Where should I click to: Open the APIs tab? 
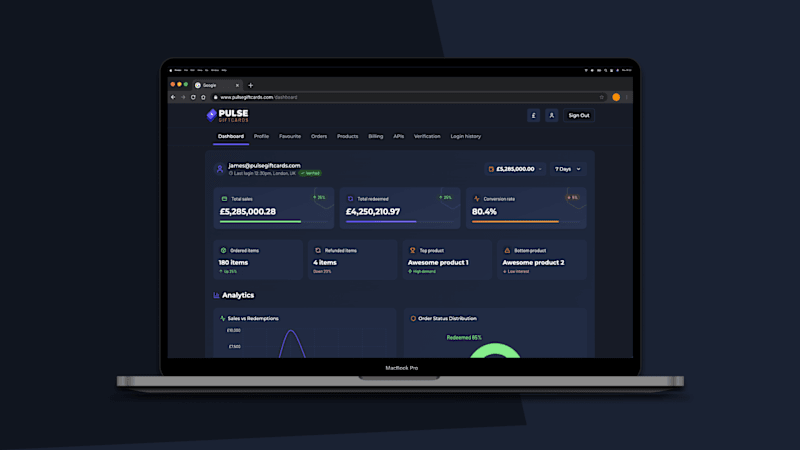coord(398,136)
